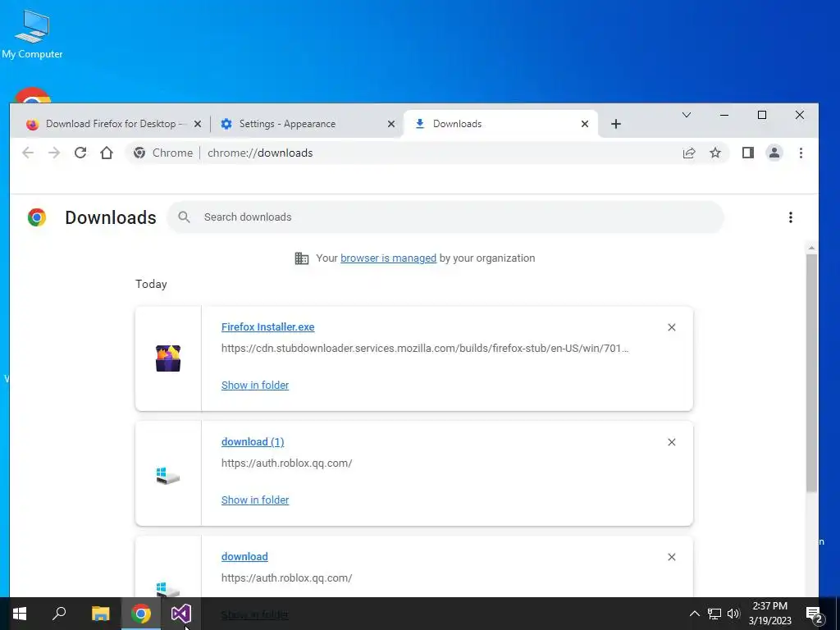840x630 pixels.
Task: Select the Downloads tab
Action: pos(501,124)
